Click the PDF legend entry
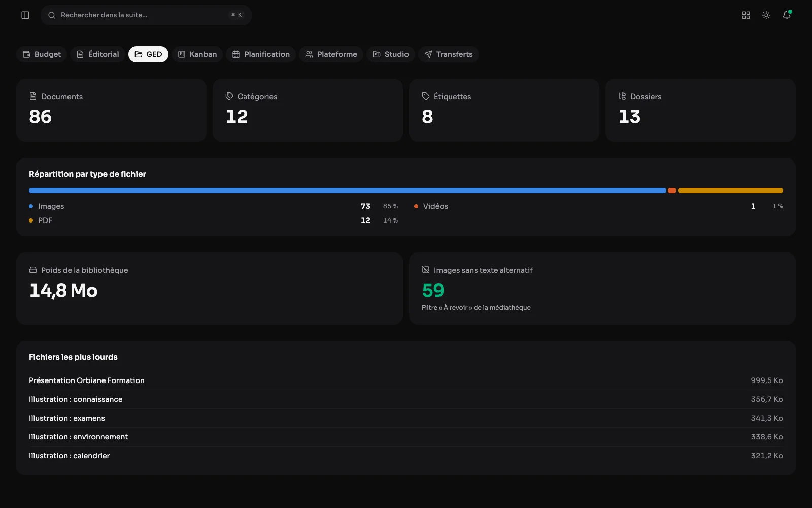Viewport: 812px width, 508px height. pyautogui.click(x=213, y=220)
